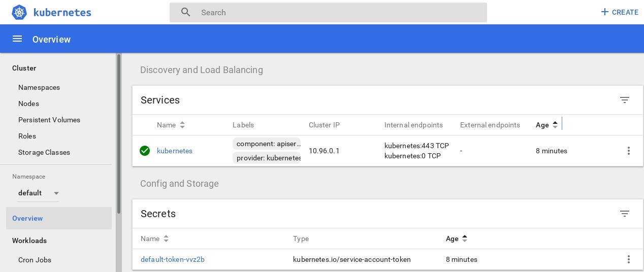This screenshot has width=644, height=272.
Task: Click the Overview title in blue bar
Action: point(51,39)
